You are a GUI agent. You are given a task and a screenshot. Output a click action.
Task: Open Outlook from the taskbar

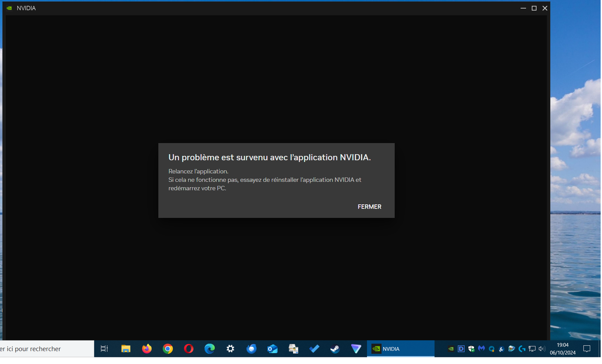pyautogui.click(x=272, y=349)
